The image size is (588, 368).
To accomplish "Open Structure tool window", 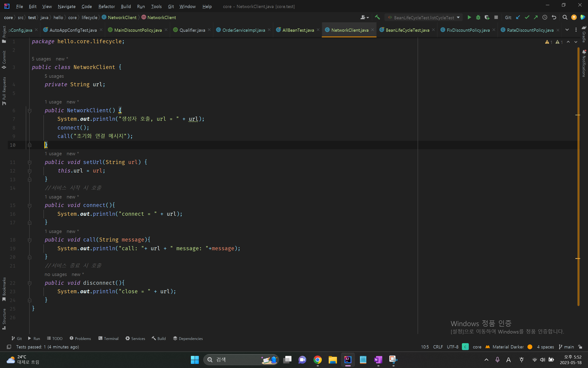I will tap(4, 319).
